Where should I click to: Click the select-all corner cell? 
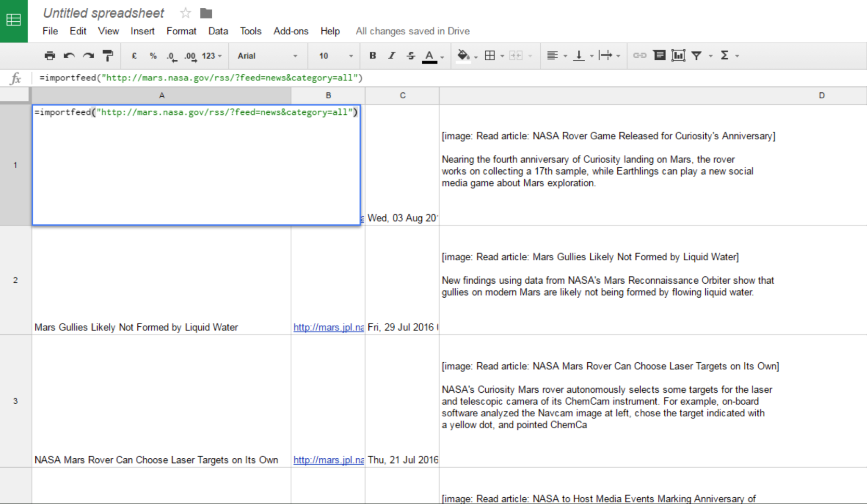16,96
